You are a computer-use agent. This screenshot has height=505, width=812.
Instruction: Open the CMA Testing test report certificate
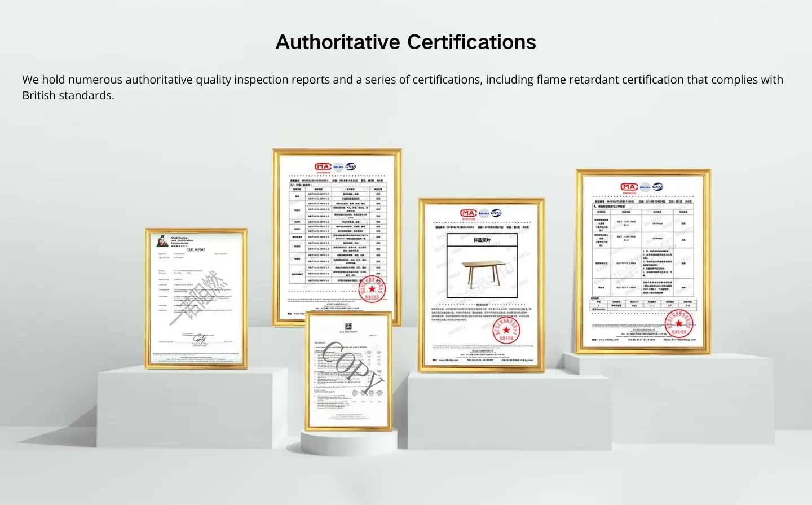click(196, 299)
